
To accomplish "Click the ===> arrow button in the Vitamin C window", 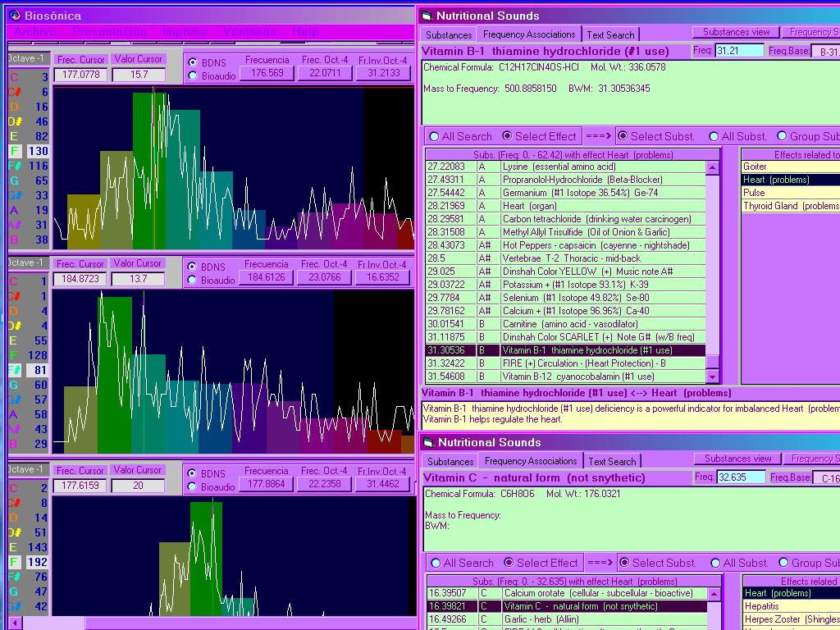I will tap(600, 563).
